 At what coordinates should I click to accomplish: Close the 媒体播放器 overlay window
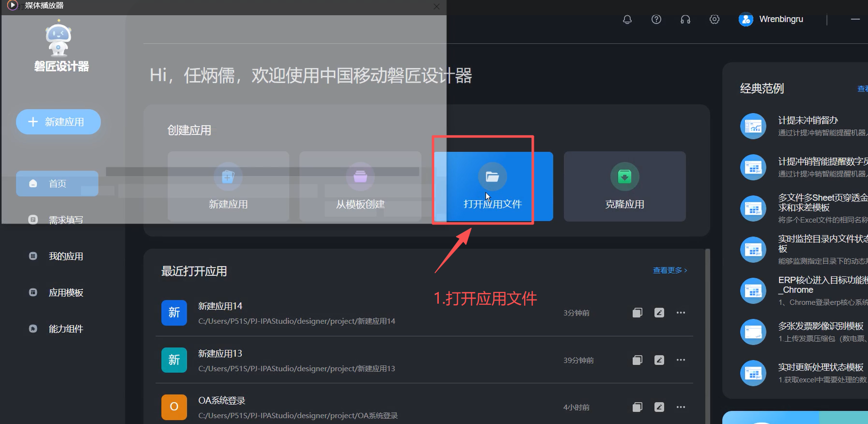tap(436, 6)
